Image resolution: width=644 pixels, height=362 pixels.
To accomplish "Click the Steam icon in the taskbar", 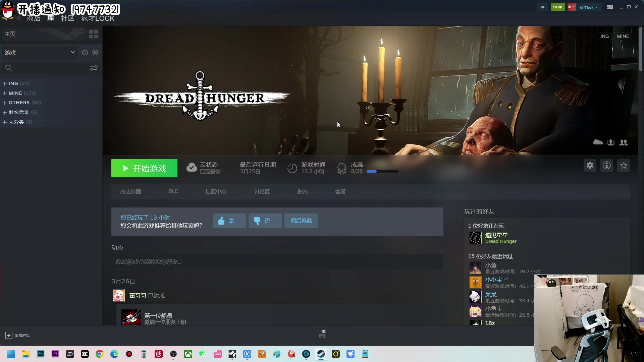I will coord(321,354).
